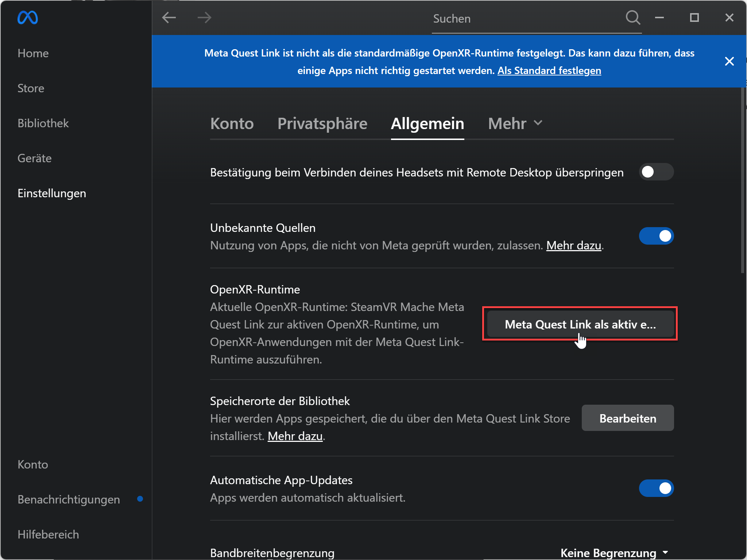The width and height of the screenshot is (747, 560).
Task: Open Geräte in the sidebar
Action: (x=35, y=158)
